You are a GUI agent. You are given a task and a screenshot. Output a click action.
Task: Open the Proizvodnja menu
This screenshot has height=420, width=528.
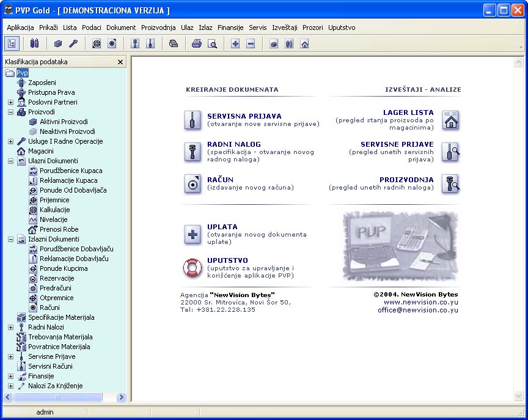[x=158, y=28]
